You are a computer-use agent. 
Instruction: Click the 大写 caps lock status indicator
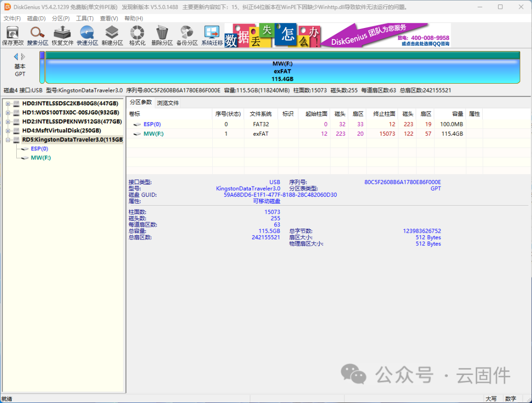click(x=491, y=399)
